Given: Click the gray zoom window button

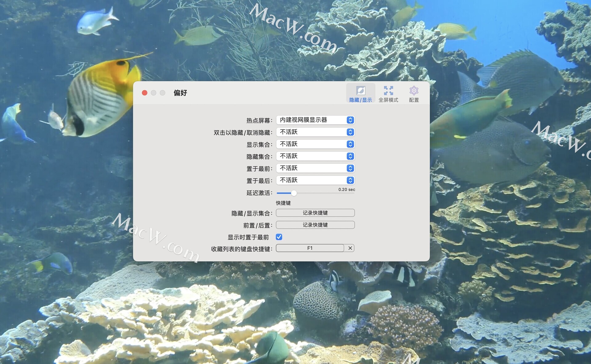Looking at the screenshot, I should coord(163,93).
